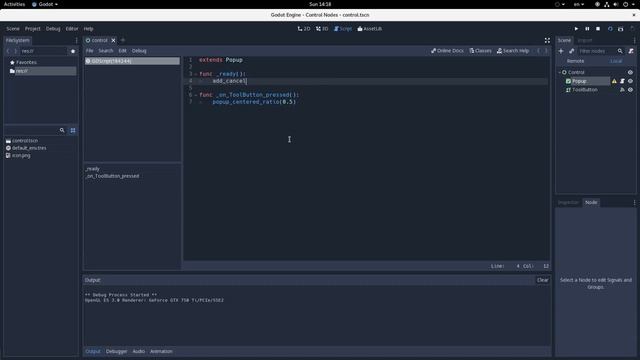This screenshot has width=640, height=360.
Task: Jump to _on_ToolButton_pressed method
Action: coord(112,176)
